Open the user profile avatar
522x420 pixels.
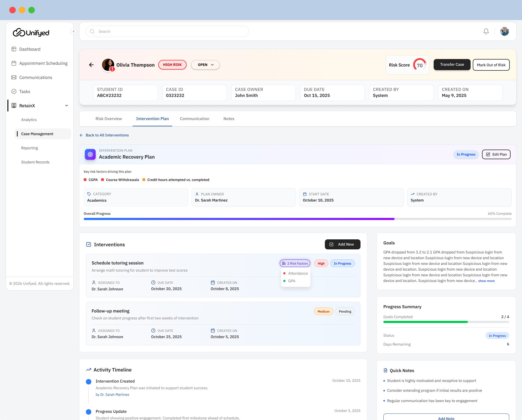tap(505, 32)
